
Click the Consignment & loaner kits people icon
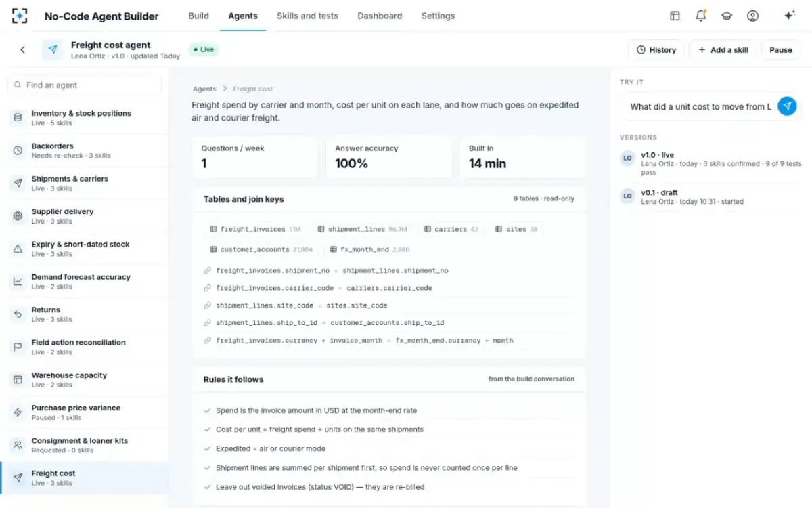[x=18, y=445]
